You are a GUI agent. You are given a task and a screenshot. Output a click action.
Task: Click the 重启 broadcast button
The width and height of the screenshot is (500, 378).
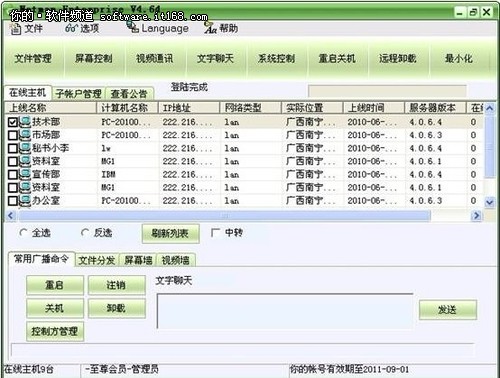[x=55, y=285]
